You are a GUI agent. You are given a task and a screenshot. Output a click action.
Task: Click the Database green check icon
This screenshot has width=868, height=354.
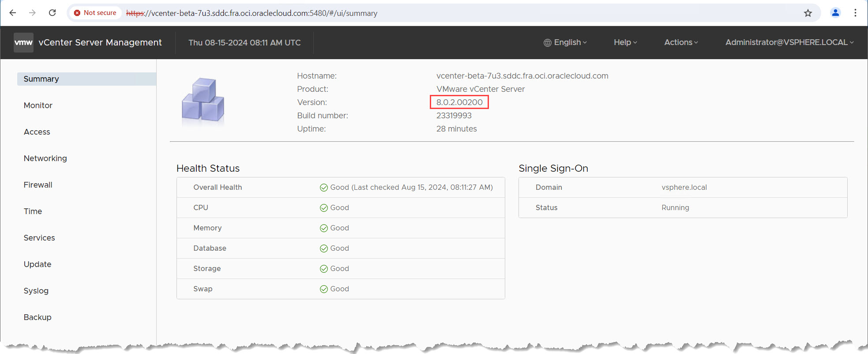(324, 249)
